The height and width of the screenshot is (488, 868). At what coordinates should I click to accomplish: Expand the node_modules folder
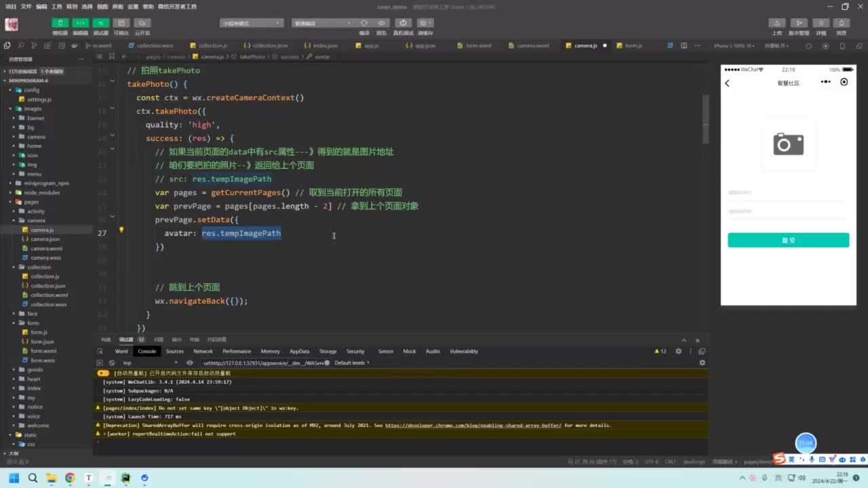[x=41, y=192]
